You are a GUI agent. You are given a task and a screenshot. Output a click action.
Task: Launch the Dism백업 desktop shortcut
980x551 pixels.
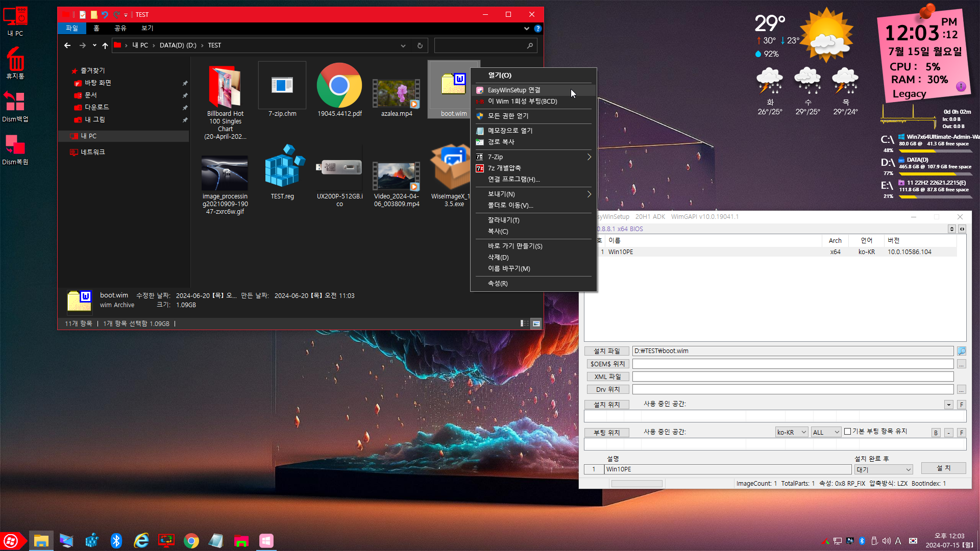pyautogui.click(x=15, y=106)
